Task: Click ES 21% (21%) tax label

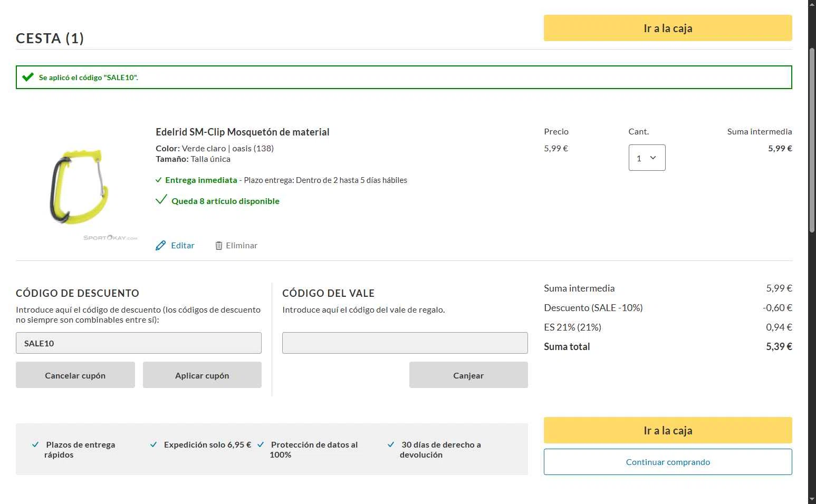Action: 573,327
